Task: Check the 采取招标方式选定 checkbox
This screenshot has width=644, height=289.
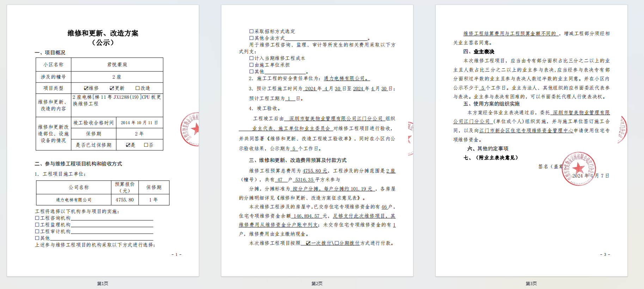Action: pos(251,31)
